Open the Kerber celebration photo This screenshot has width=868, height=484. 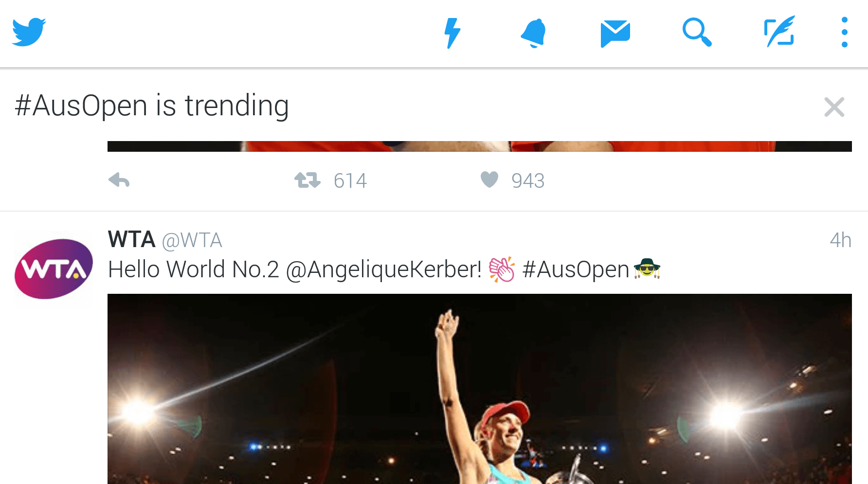[479, 389]
